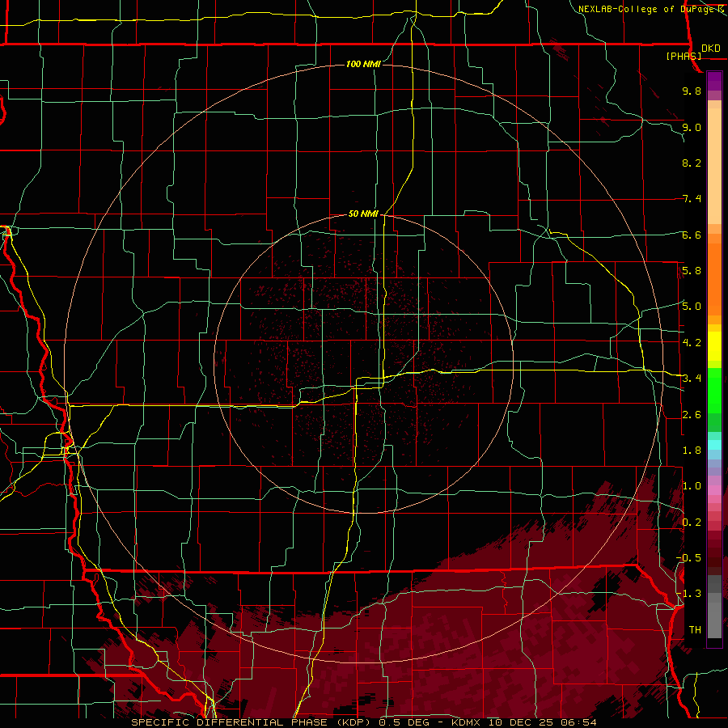The height and width of the screenshot is (728, 728).
Task: Click the pale peach segment of the color bar
Action: [x=714, y=167]
